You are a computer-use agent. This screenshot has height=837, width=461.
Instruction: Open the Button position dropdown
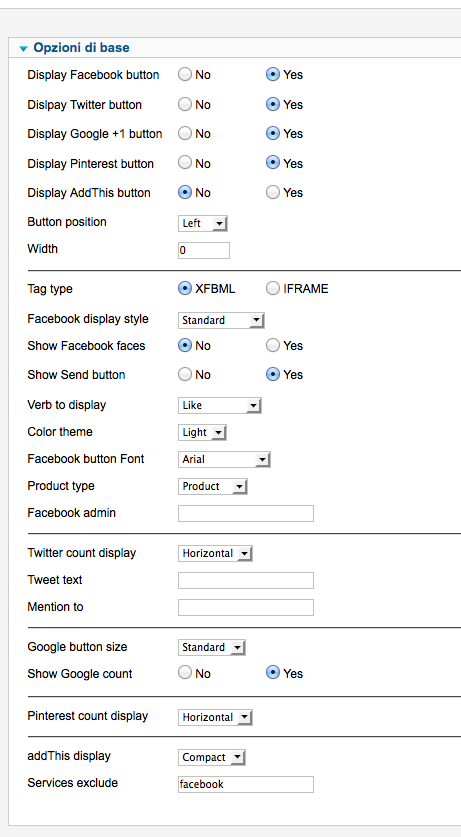point(203,224)
